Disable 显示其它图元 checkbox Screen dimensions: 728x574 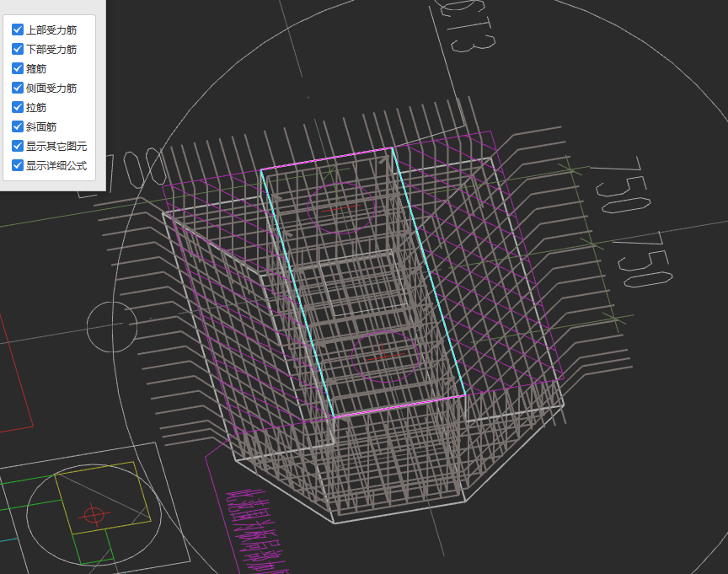18,146
